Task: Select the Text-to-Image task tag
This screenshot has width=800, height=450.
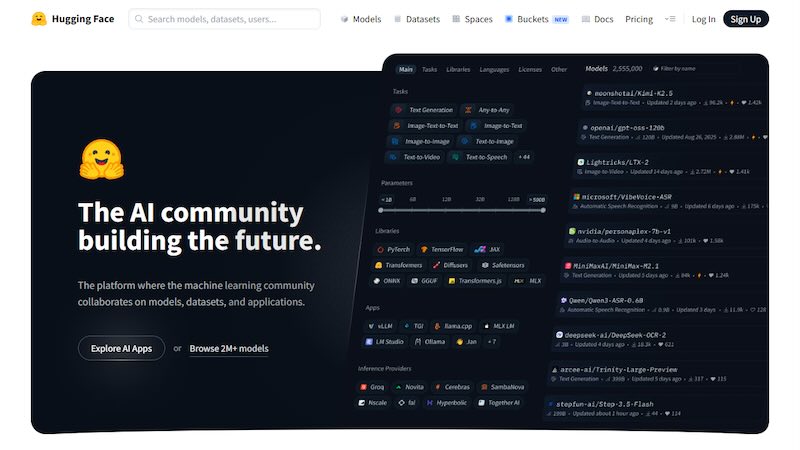Action: [487, 141]
